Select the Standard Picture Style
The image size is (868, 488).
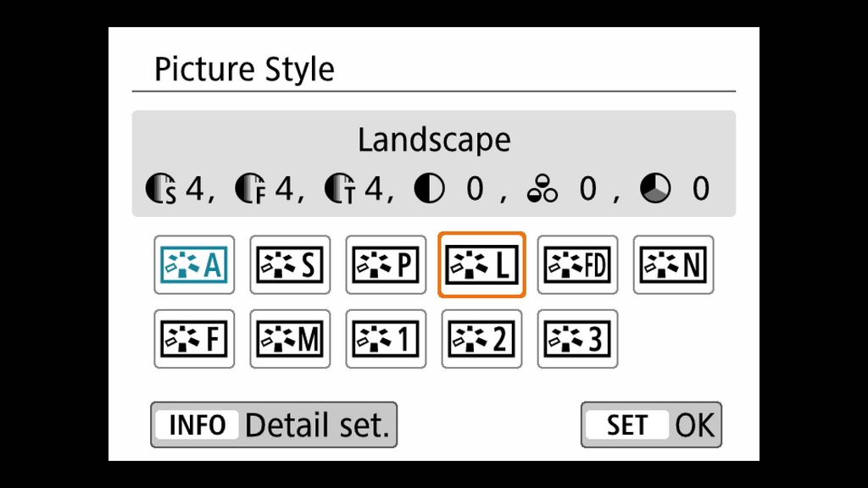click(x=289, y=265)
